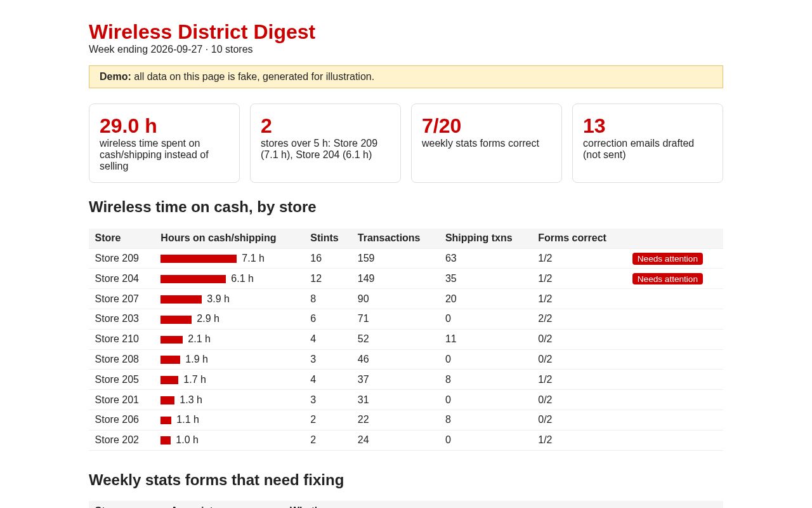Click the yellow Demo notice banner
This screenshot has width=812, height=508.
click(406, 77)
